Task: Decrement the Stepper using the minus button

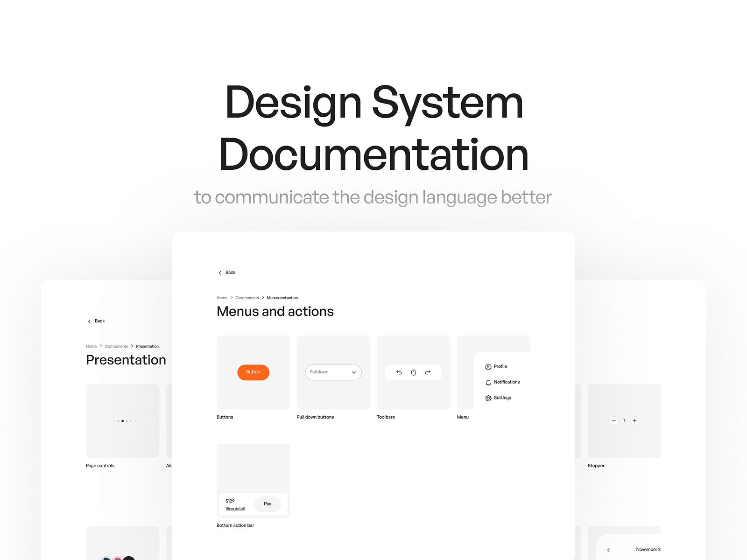Action: (x=613, y=420)
